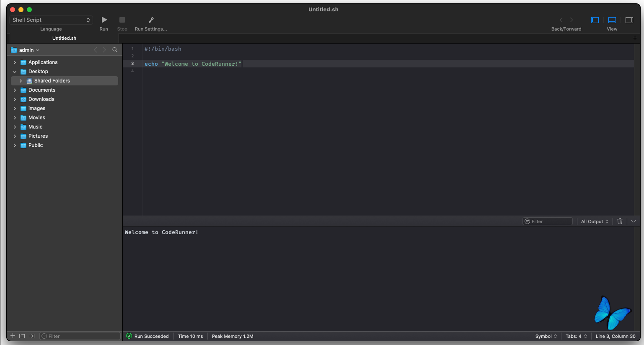Select Shared Folders in the file tree
The height and width of the screenshot is (345, 644).
65,81
